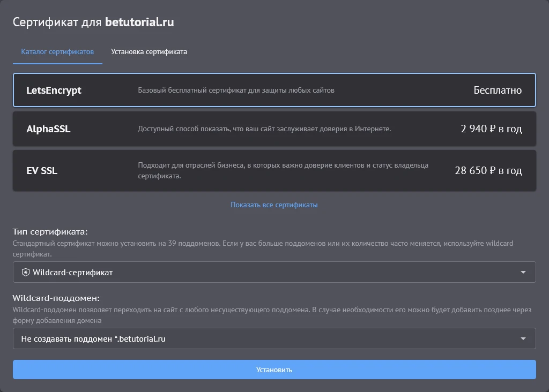Select the LetsEncrypt certificate card
This screenshot has height=392, width=549.
click(x=274, y=90)
